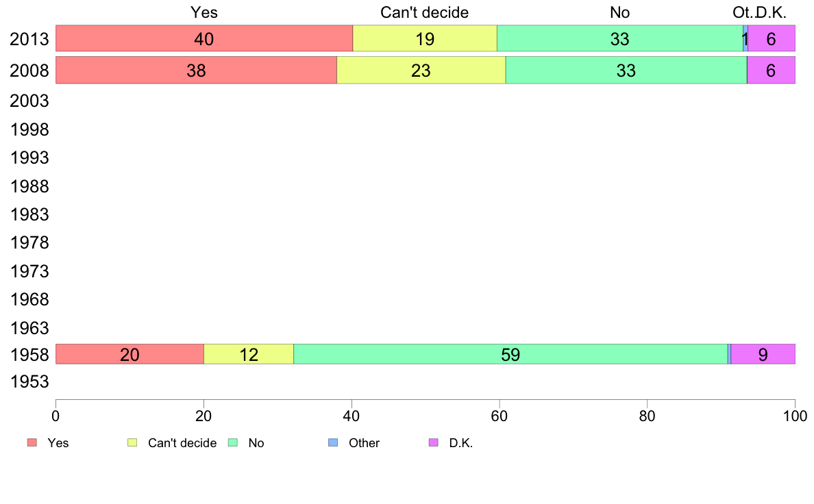Viewport: 814px width, 504px height.
Task: Click the 2008 Yes segment showing 38
Action: 196,70
